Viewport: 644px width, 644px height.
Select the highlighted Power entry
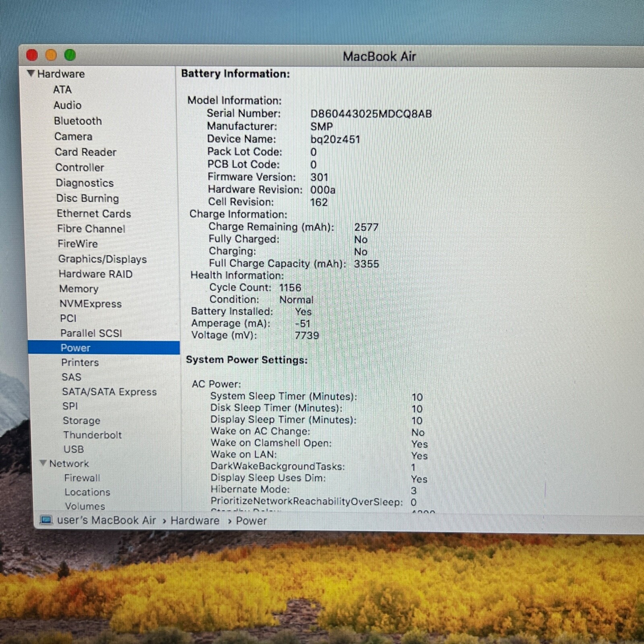(x=104, y=348)
